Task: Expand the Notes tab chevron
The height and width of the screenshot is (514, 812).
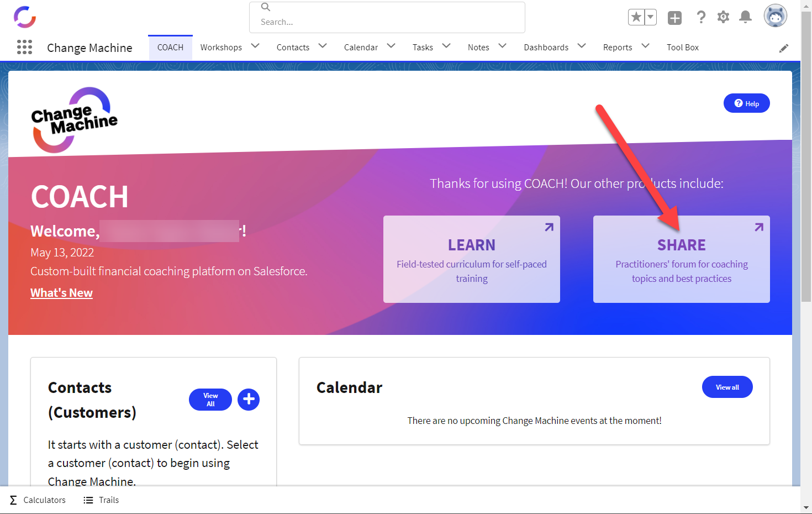Action: point(502,46)
